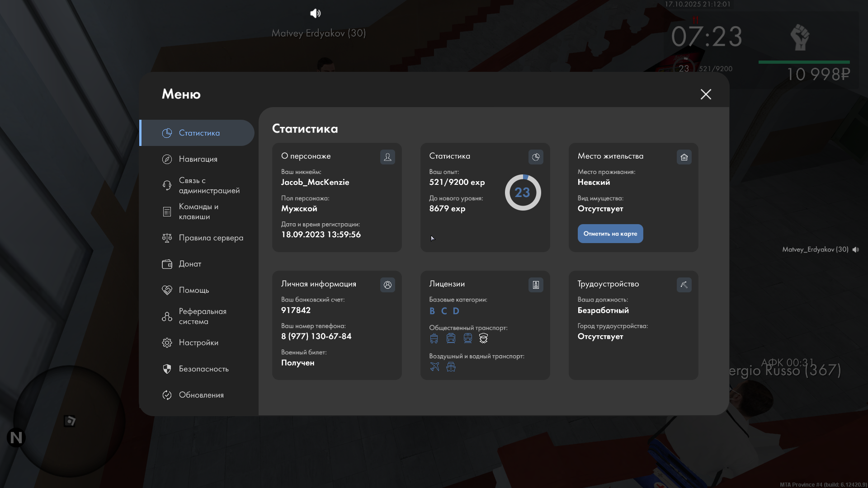Click the level 23 progress ring

(523, 192)
